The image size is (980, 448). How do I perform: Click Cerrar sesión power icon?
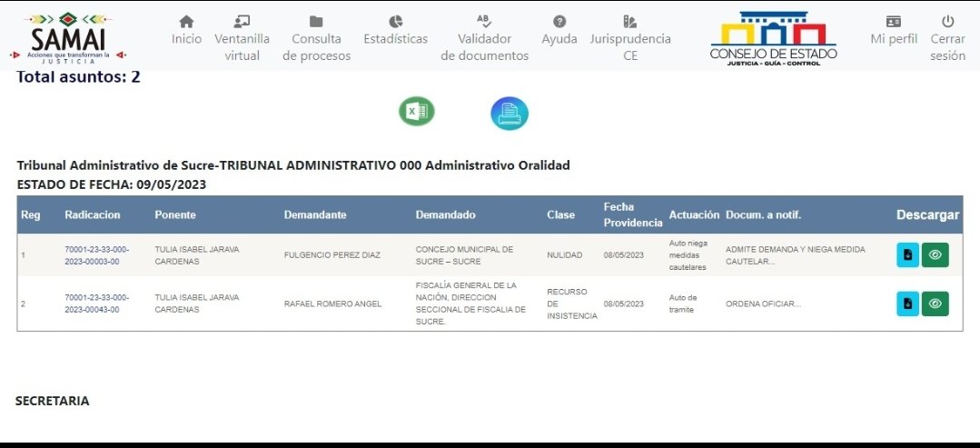click(948, 22)
